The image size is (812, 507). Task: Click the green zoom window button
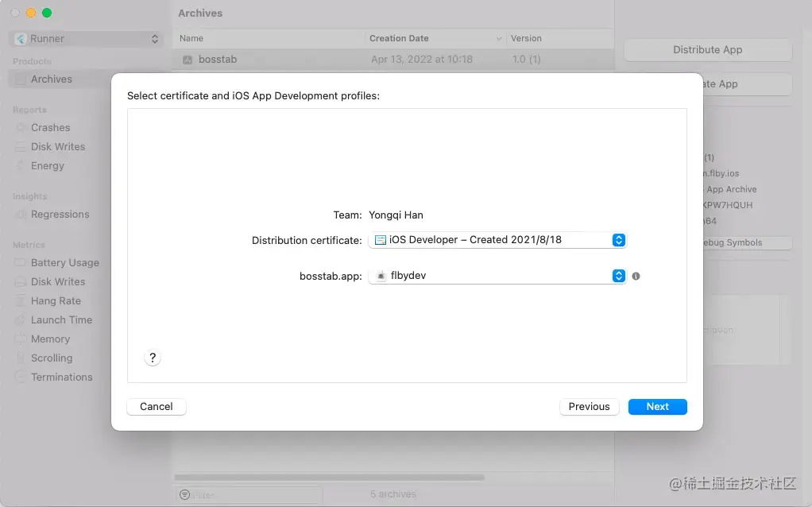(x=47, y=13)
